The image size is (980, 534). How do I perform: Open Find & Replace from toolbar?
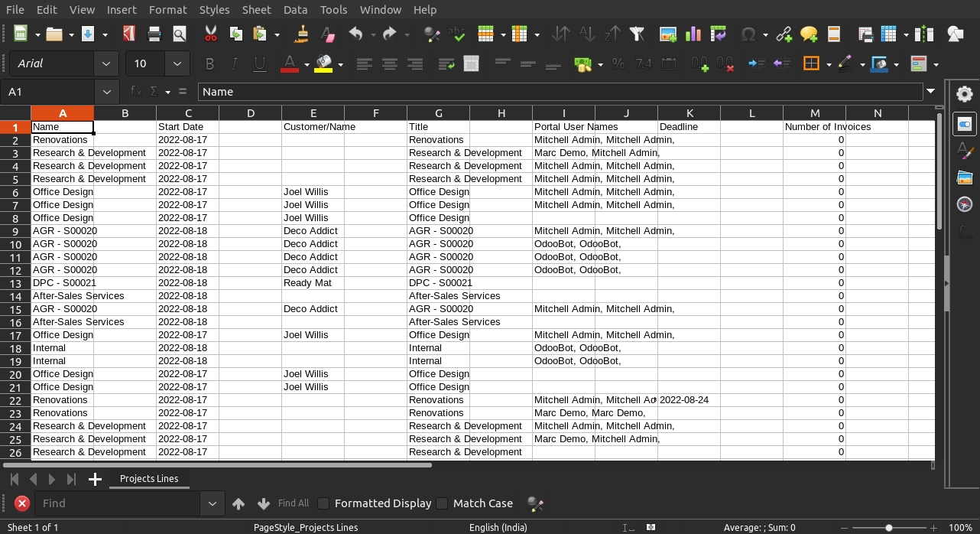click(x=432, y=34)
